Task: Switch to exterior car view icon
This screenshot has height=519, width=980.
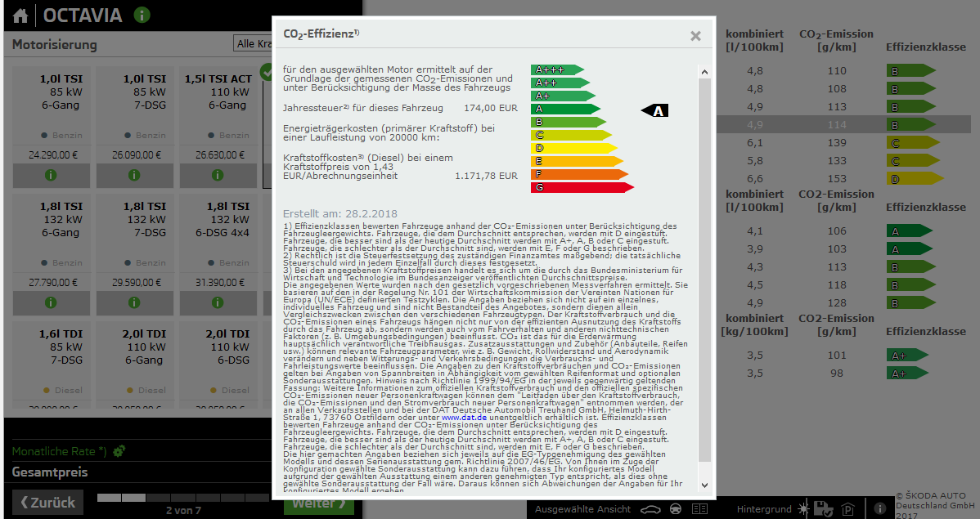Action: (x=650, y=509)
